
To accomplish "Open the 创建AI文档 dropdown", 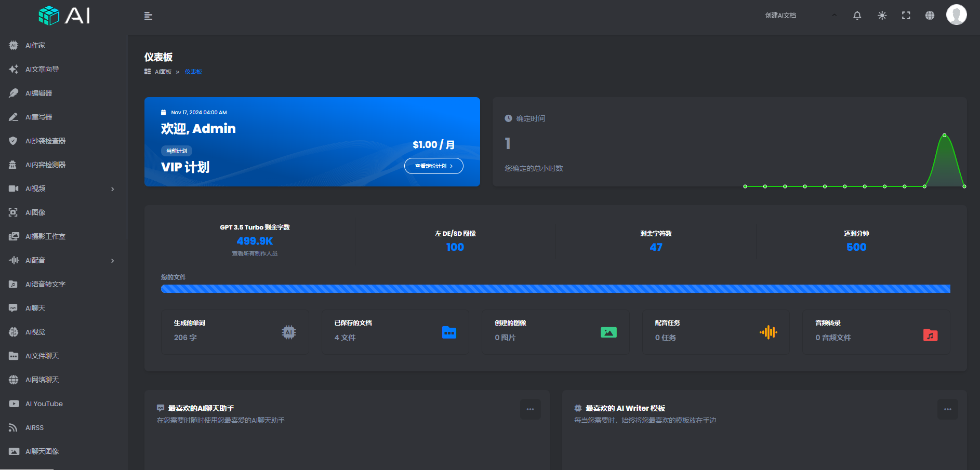I will click(x=800, y=16).
